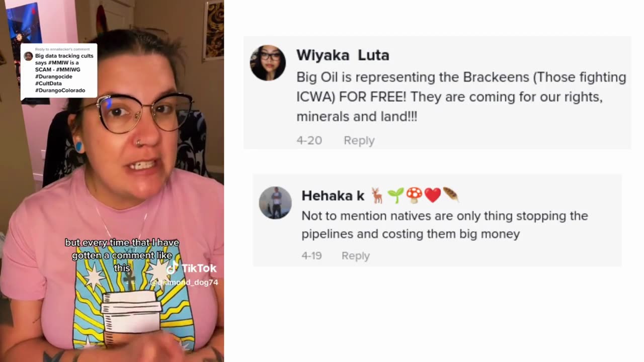Click the 4-19 comment date
644x362 pixels.
click(x=311, y=255)
